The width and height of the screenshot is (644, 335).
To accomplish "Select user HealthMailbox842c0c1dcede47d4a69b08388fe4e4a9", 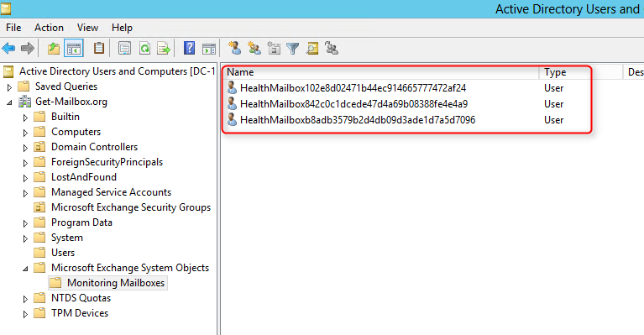I will tap(353, 104).
